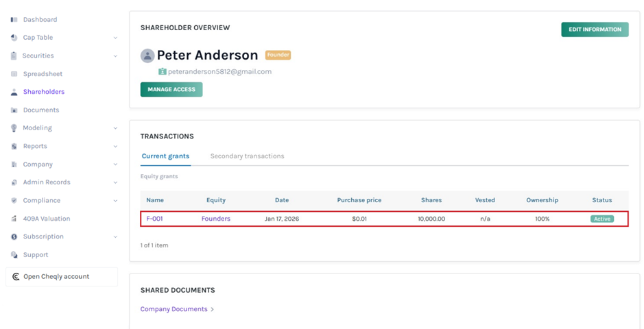Expand the Compliance menu arrow
Viewport: 644px width, 329px height.
tap(115, 201)
